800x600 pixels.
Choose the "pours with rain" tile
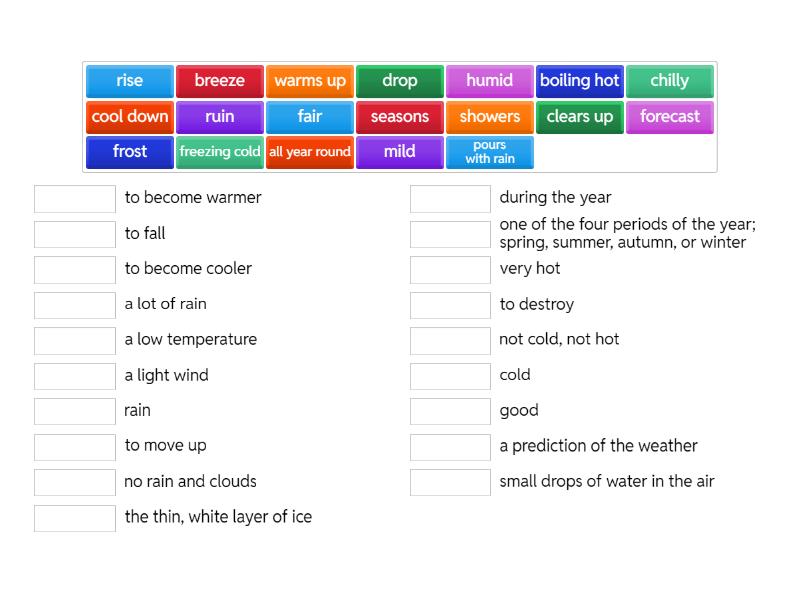tap(490, 152)
